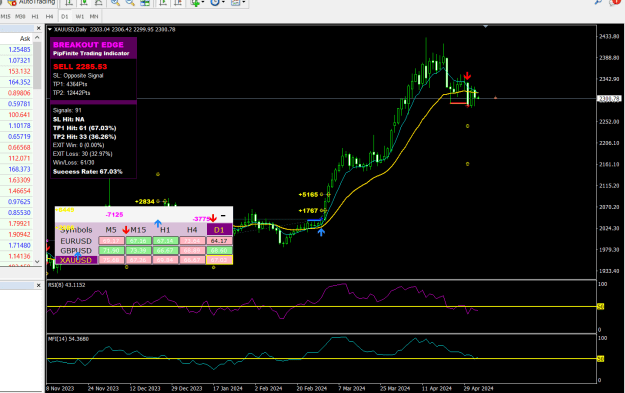Select the GBPUSD symbol in dashboard
This screenshot has height=393, width=625.
pos(76,251)
